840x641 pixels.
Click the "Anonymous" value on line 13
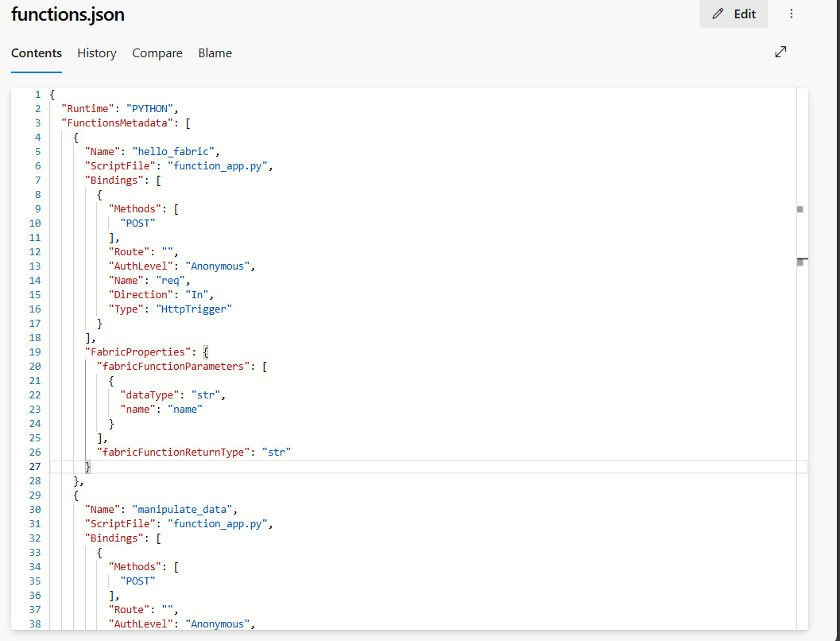pyautogui.click(x=219, y=266)
